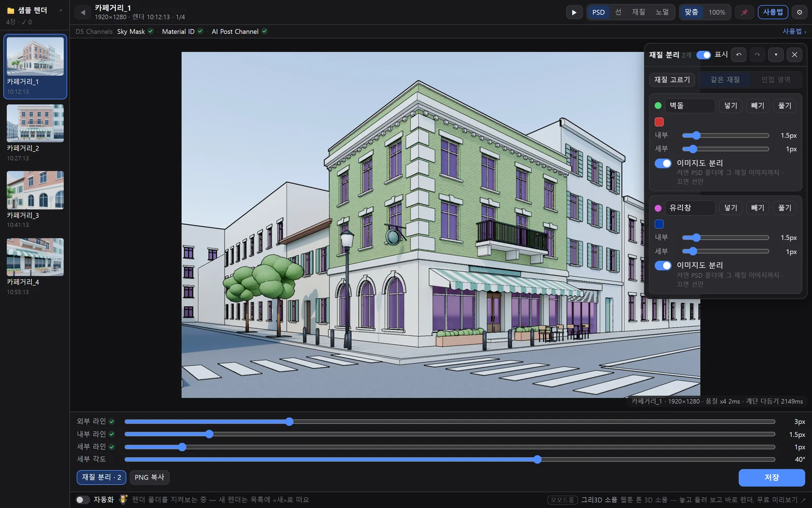This screenshot has width=812, height=508.
Task: Toggle 이미지도 분리 for 벽돌
Action: click(663, 163)
